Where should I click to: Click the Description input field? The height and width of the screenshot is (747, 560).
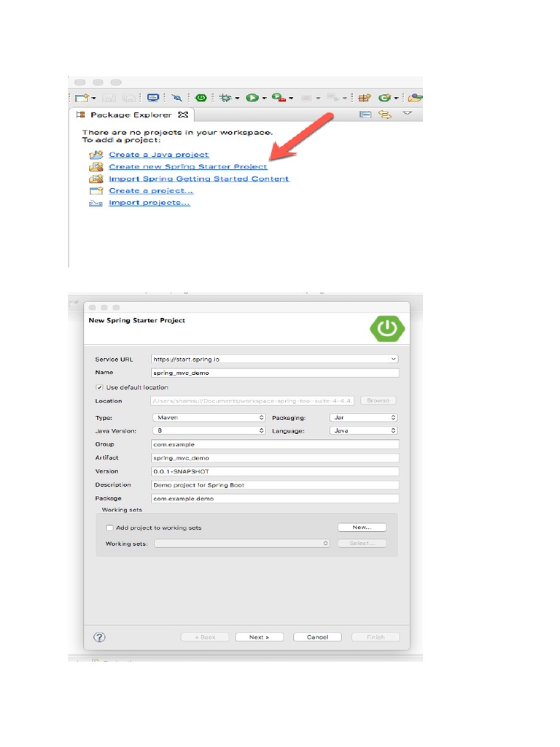[x=275, y=485]
